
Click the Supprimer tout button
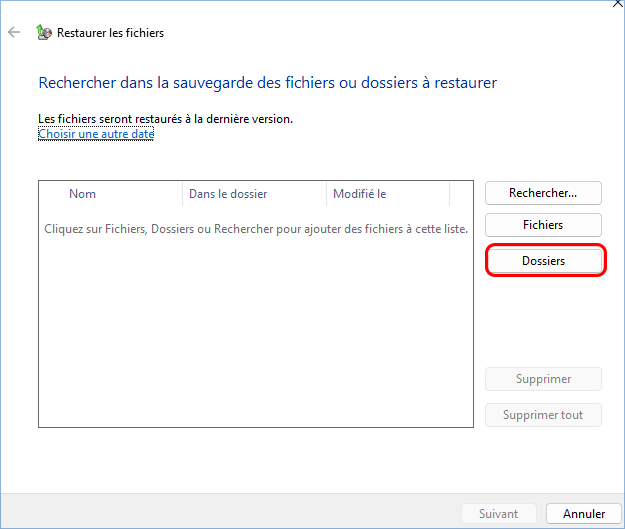pos(543,415)
